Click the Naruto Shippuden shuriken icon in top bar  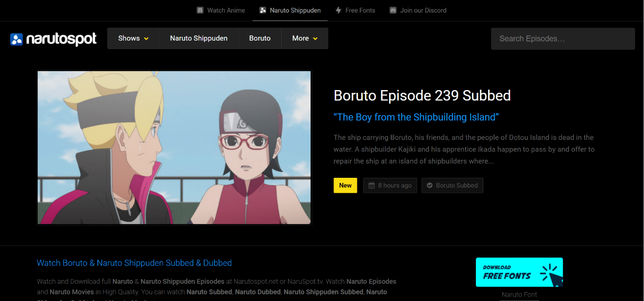263,10
